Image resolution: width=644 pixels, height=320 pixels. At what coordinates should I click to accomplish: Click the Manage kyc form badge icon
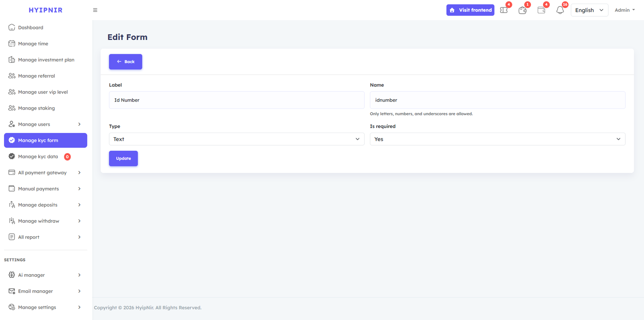(12, 140)
